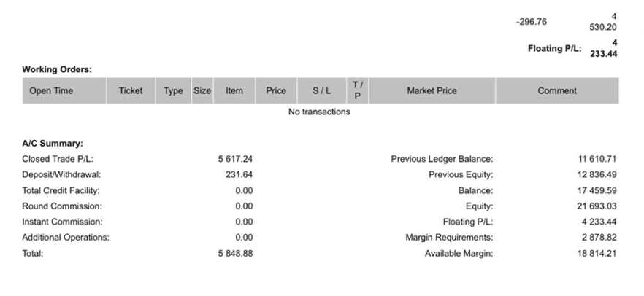Click the 'No transactions' row text
Image resolution: width=644 pixels, height=296 pixels.
(319, 112)
